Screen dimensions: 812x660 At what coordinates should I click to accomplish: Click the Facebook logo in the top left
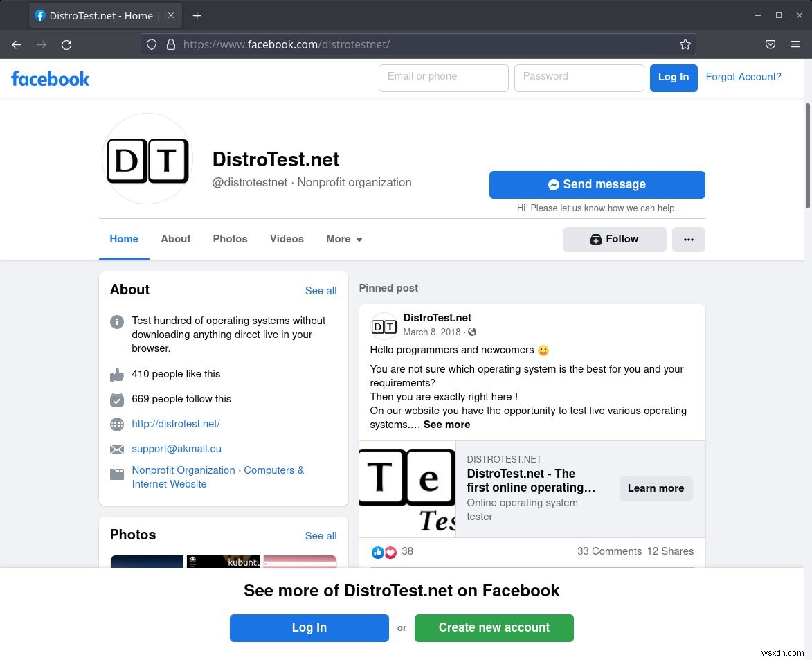point(50,78)
